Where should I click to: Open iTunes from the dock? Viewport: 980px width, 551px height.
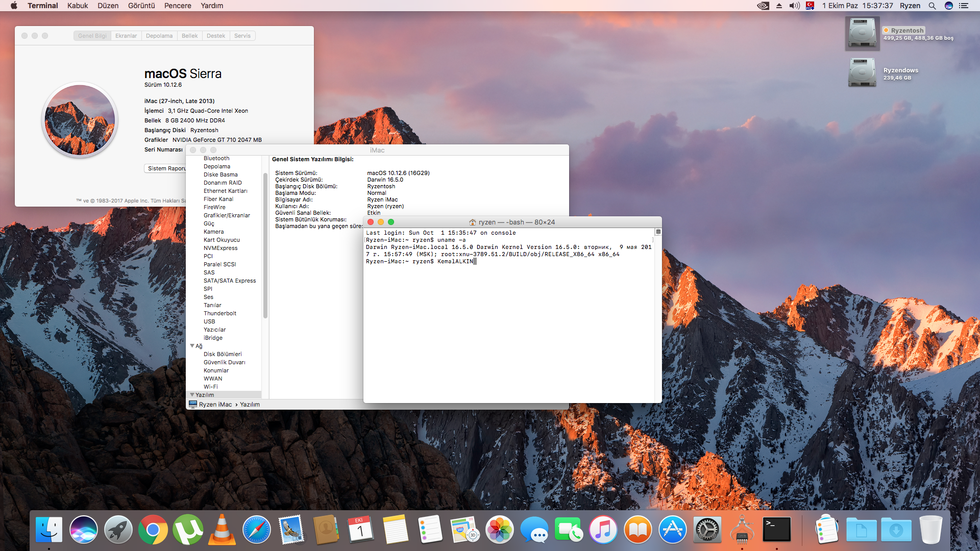603,530
